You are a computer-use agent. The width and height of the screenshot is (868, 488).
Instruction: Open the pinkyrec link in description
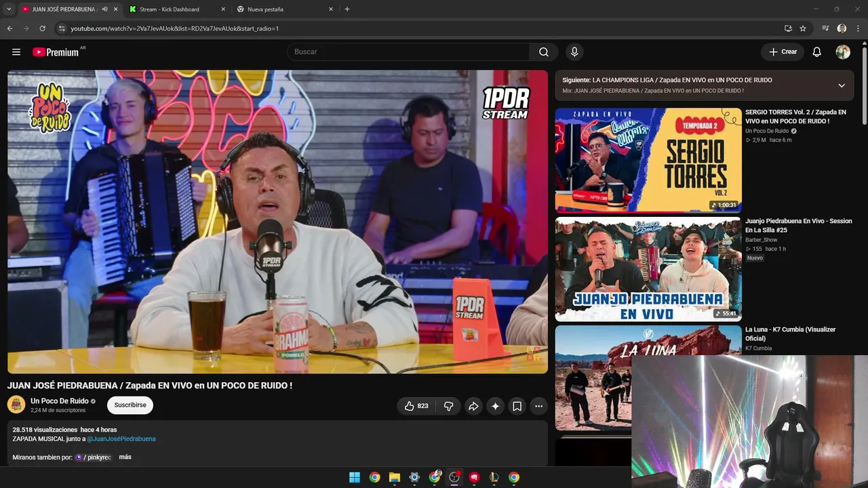coord(93,457)
